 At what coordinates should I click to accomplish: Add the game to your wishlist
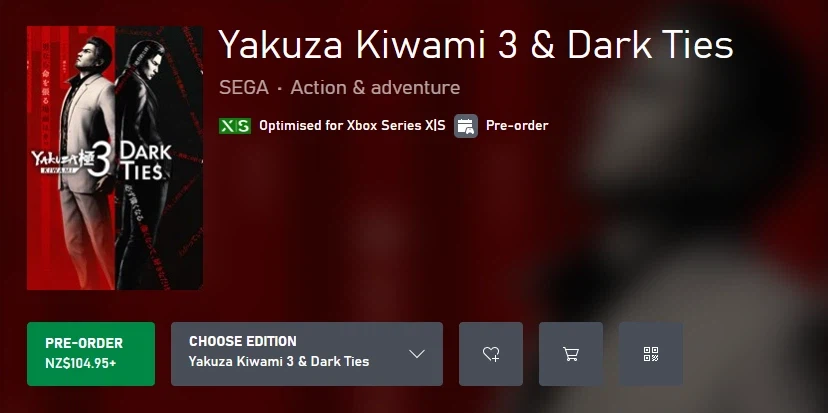click(491, 354)
